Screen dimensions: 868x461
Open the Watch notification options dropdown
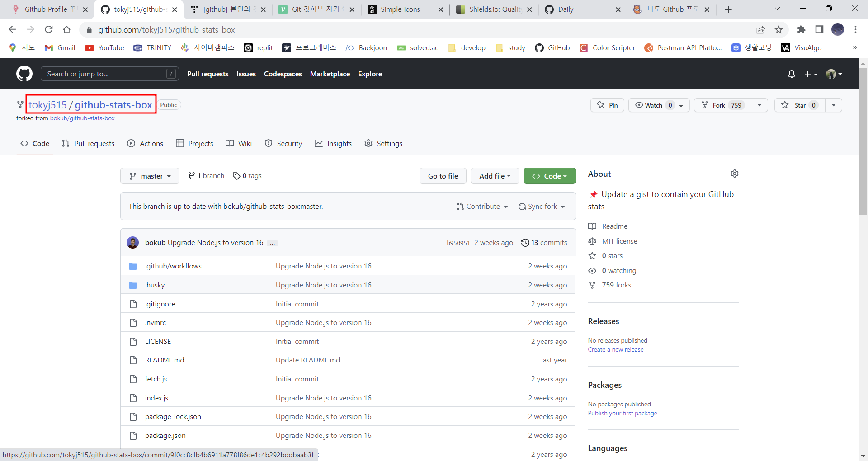pos(681,106)
